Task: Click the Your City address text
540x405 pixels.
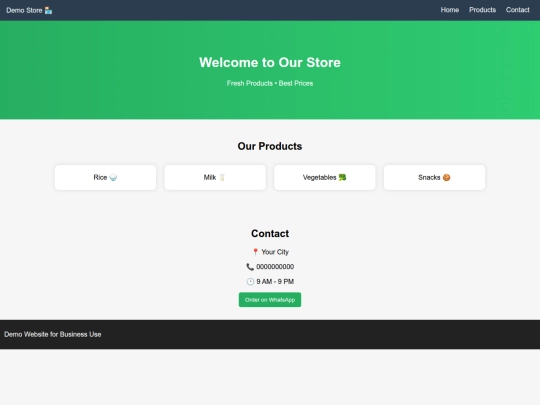Action: coord(275,252)
